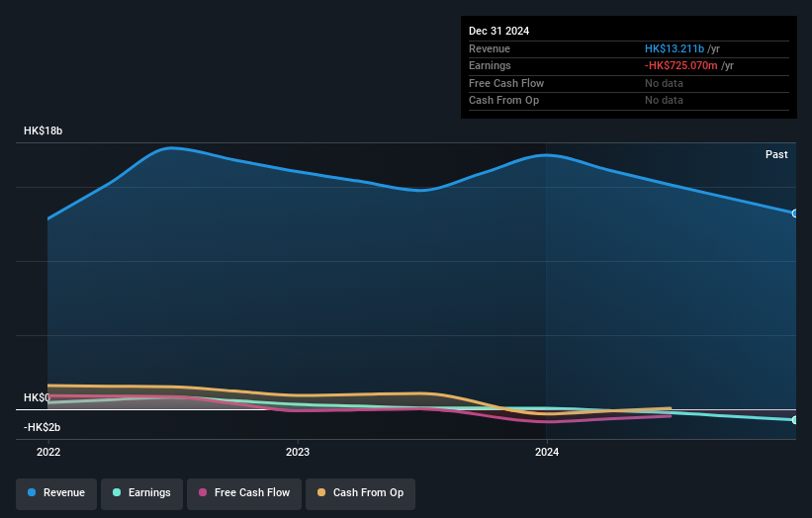The height and width of the screenshot is (518, 812).
Task: Toggle the Free Cash Flow legend button
Action: pos(244,493)
